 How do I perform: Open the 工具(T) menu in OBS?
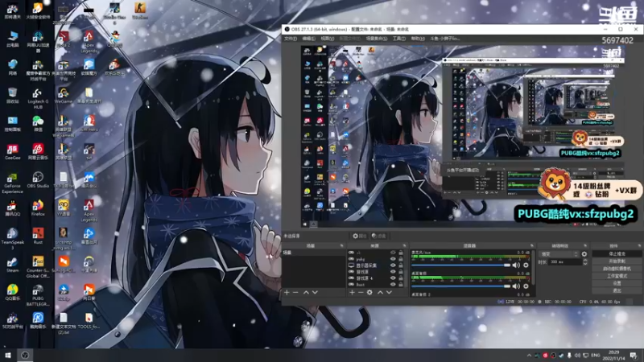click(399, 39)
